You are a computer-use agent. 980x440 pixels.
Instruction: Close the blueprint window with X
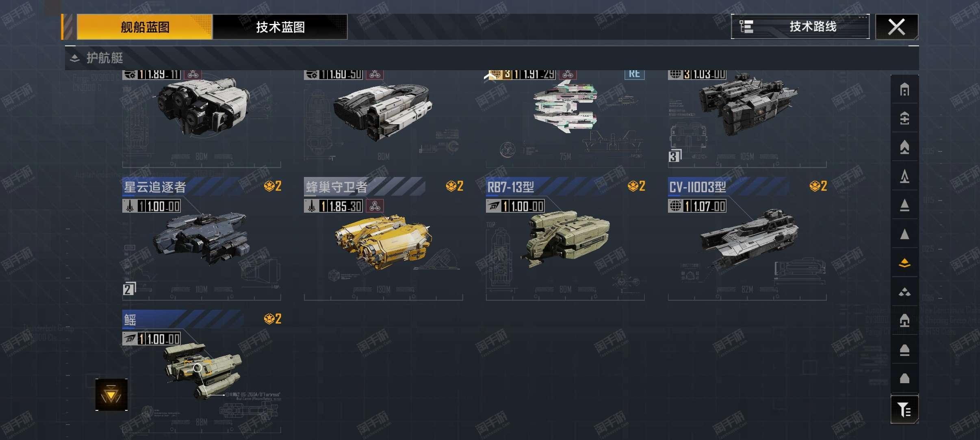896,27
